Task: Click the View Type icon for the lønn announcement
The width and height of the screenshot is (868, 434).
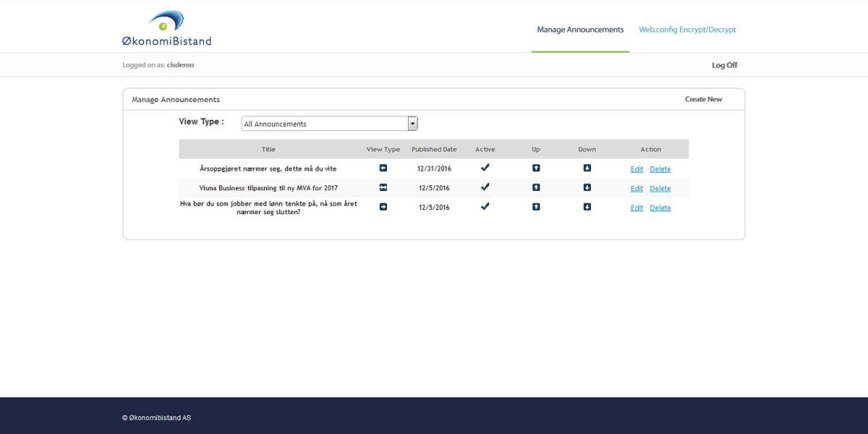Action: pos(383,207)
